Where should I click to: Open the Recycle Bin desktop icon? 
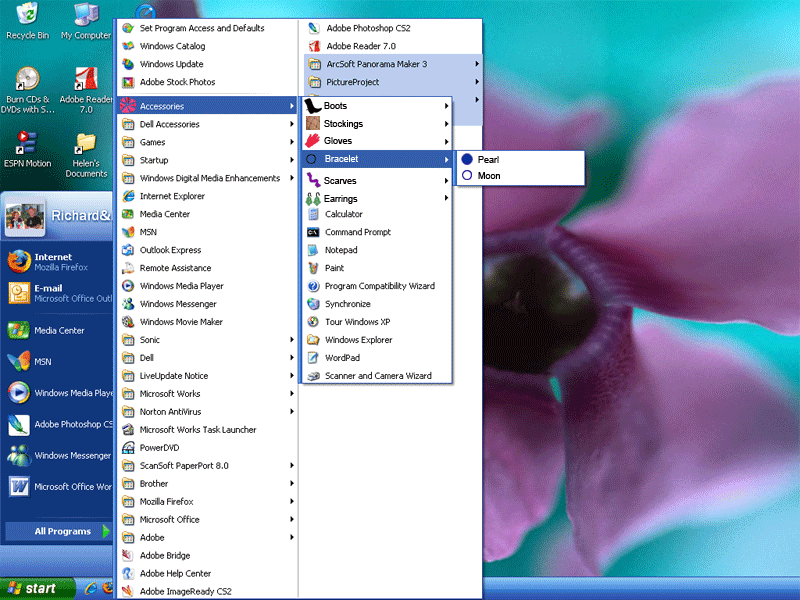coord(28,20)
